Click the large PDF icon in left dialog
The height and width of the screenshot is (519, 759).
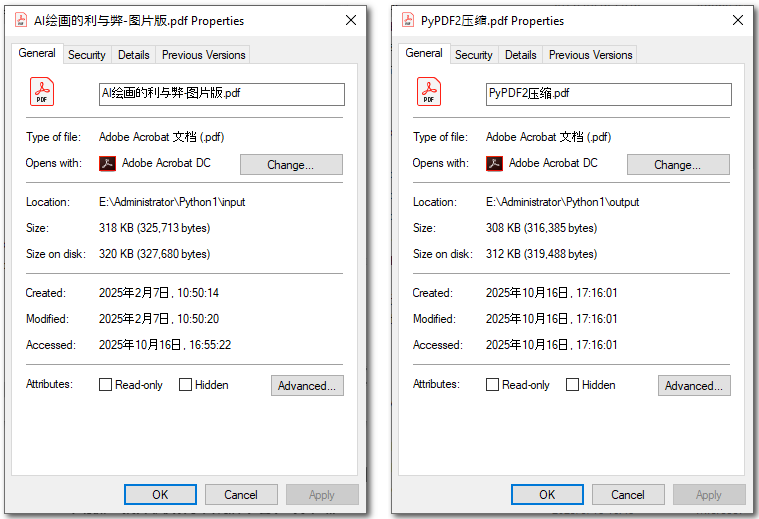coord(42,93)
